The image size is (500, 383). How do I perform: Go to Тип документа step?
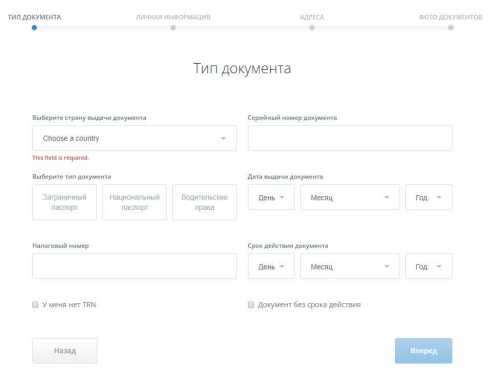34,17
